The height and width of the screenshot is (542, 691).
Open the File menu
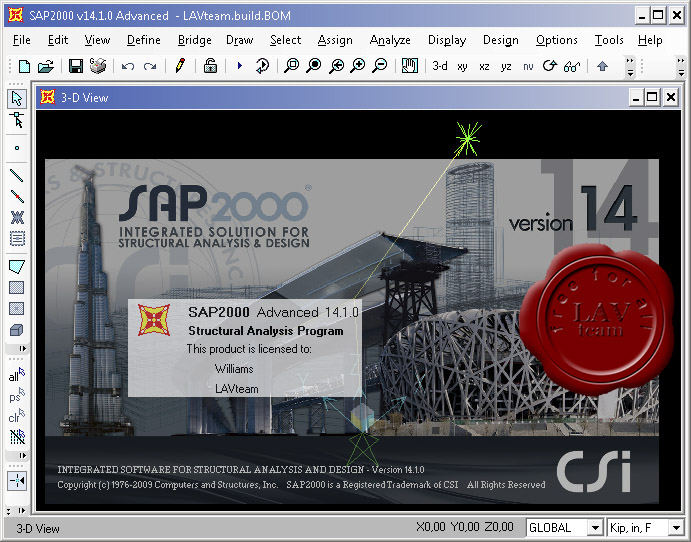(x=22, y=40)
